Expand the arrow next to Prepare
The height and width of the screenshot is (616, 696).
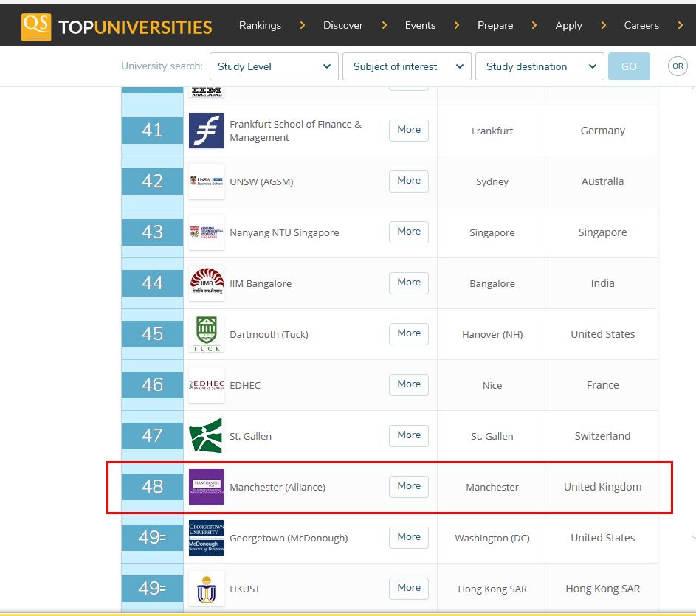point(534,25)
